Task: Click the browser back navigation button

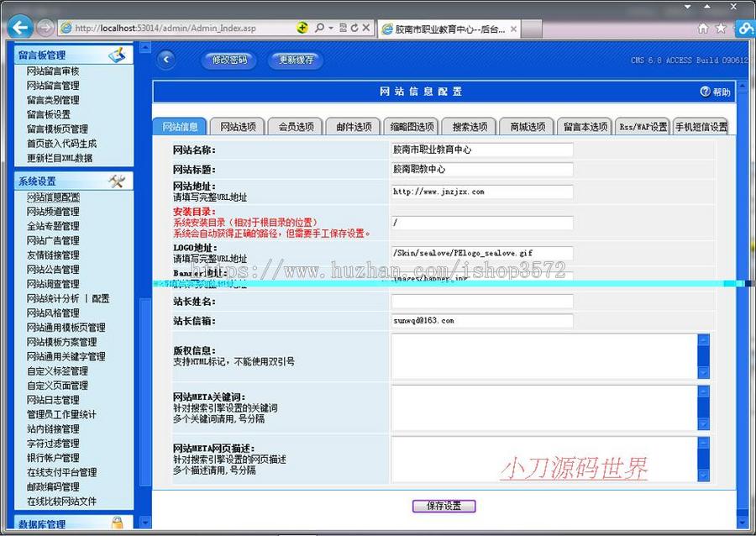Action: (18, 27)
